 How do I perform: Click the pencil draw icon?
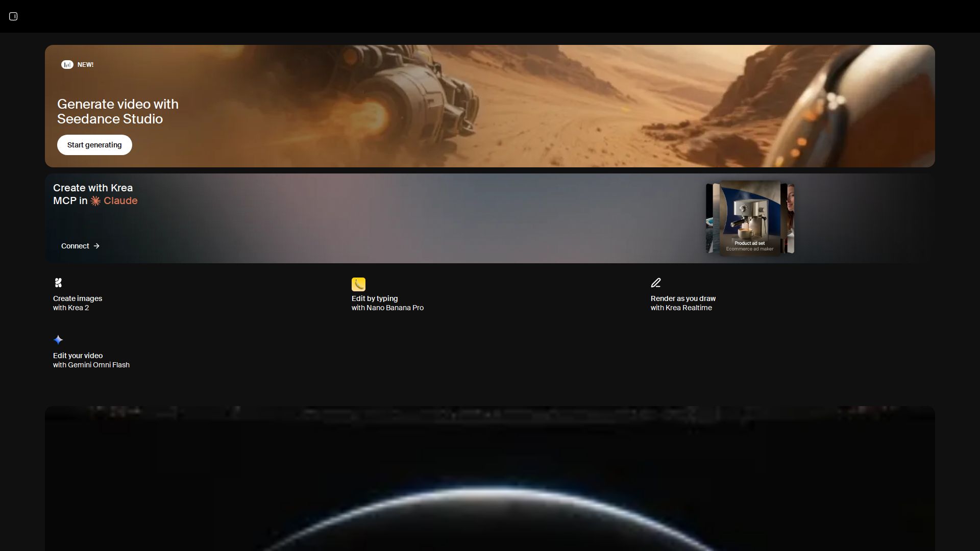(x=656, y=283)
